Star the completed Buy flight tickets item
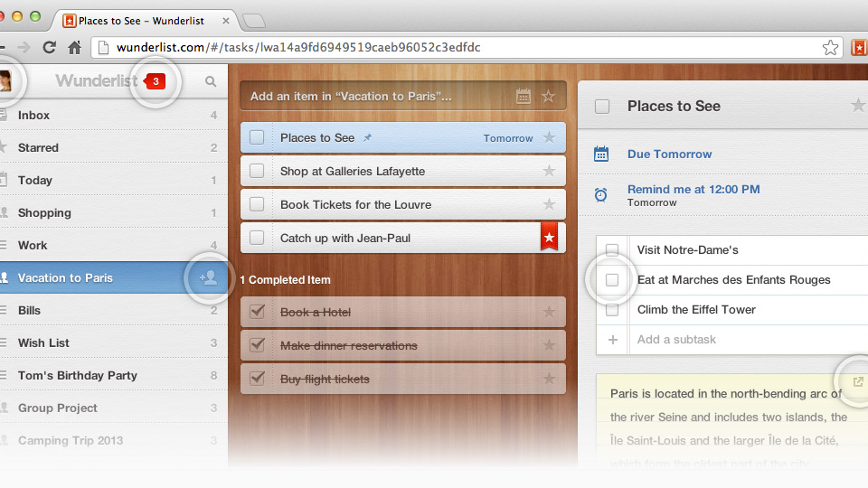Screen dimensions: 868x488 pos(549,379)
